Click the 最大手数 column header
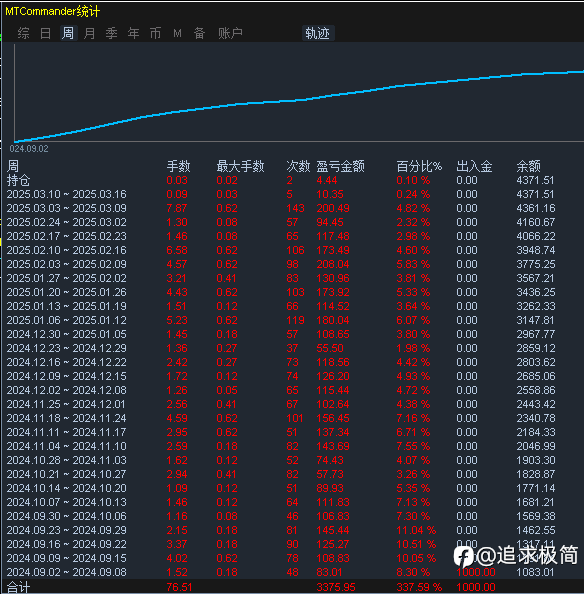The height and width of the screenshot is (594, 584). [240, 166]
